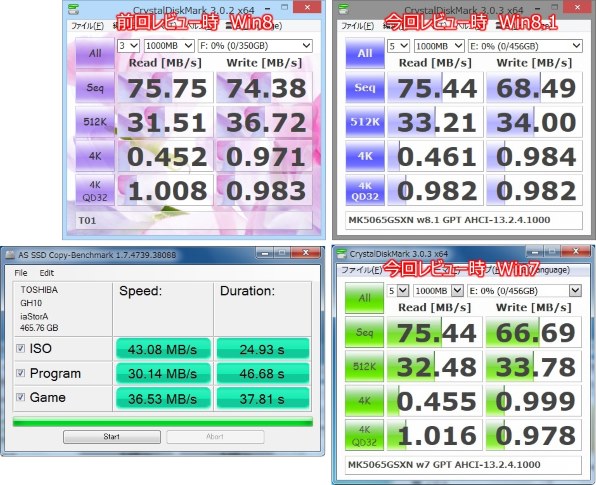Screen dimensions: 596x485
Task: Click the green All button in Win7 window
Action: [x=364, y=298]
